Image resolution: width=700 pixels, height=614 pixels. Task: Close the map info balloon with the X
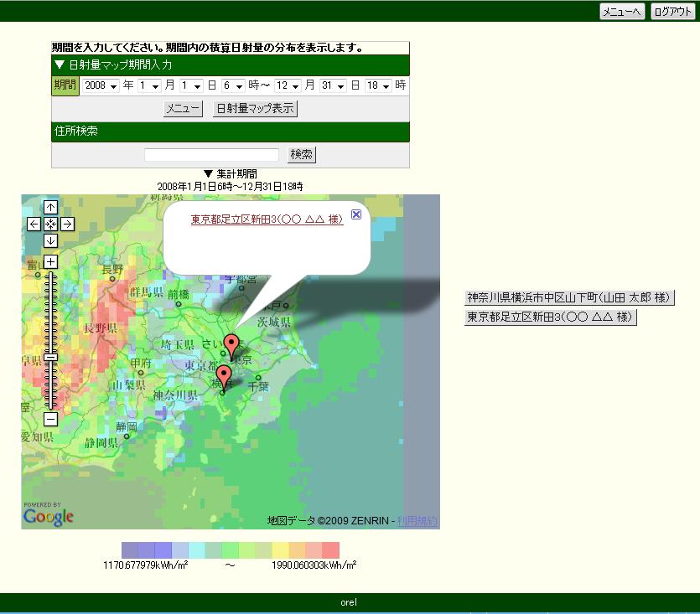click(356, 214)
